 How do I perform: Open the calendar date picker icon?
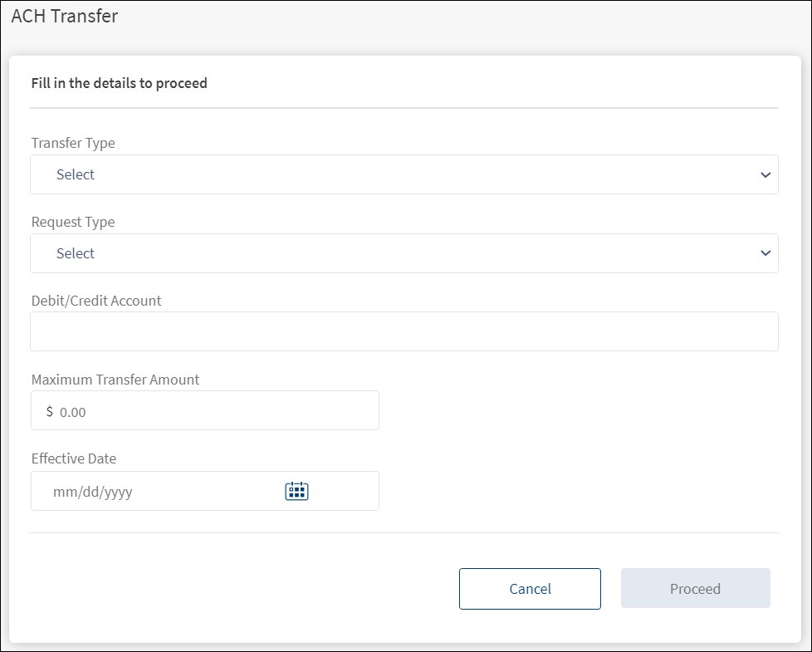[296, 491]
